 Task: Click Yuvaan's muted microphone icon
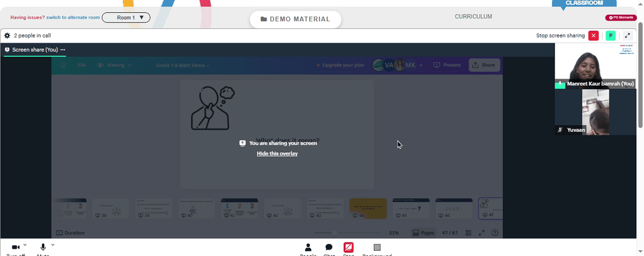[x=560, y=130]
